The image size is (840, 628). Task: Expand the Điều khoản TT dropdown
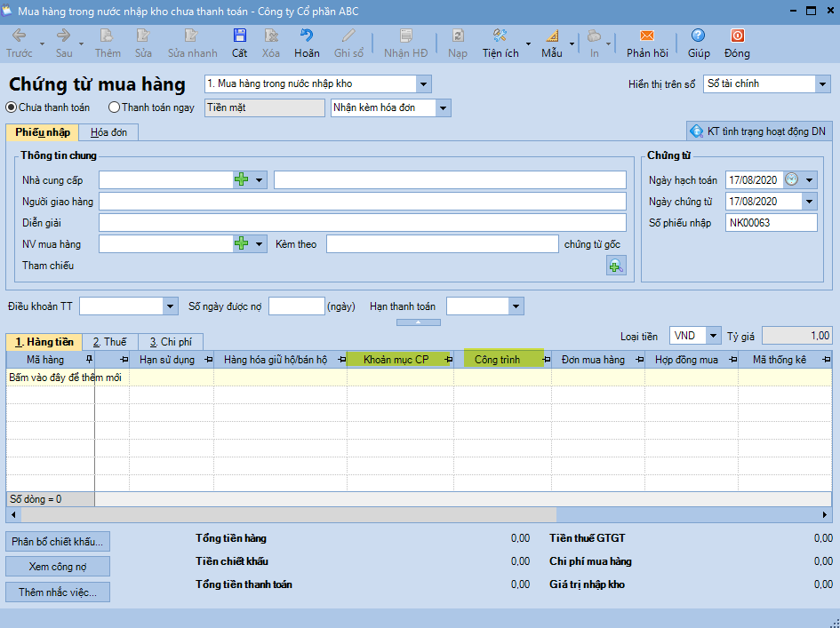[x=171, y=306]
